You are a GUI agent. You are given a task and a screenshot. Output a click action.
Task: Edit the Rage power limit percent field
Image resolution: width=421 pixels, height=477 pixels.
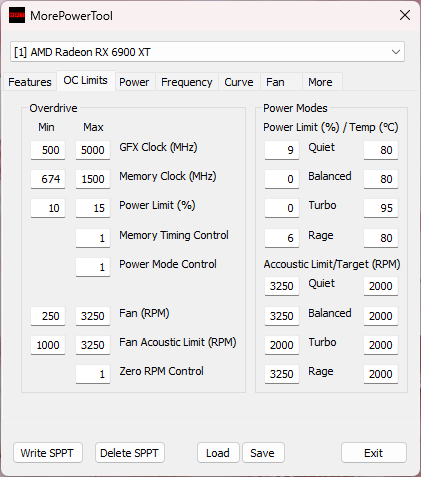tap(282, 238)
